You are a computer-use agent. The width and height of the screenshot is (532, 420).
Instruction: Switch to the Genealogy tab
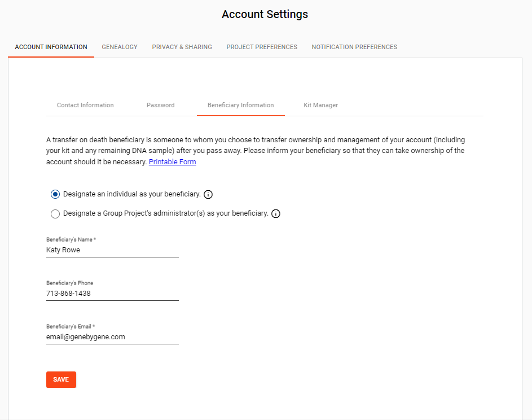[120, 47]
